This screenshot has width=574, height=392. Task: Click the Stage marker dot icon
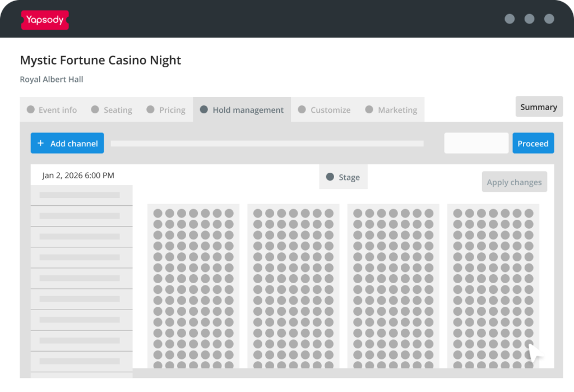pos(330,177)
